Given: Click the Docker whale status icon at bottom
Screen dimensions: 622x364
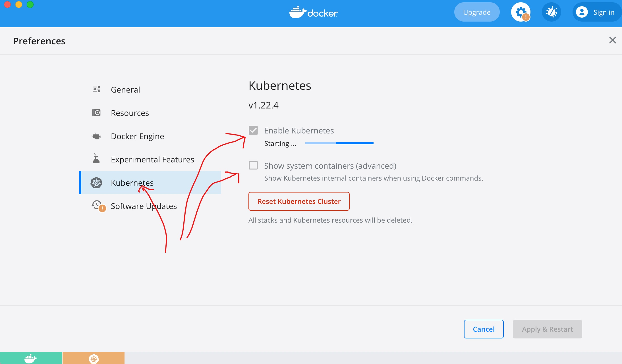Looking at the screenshot, I should coord(31,358).
